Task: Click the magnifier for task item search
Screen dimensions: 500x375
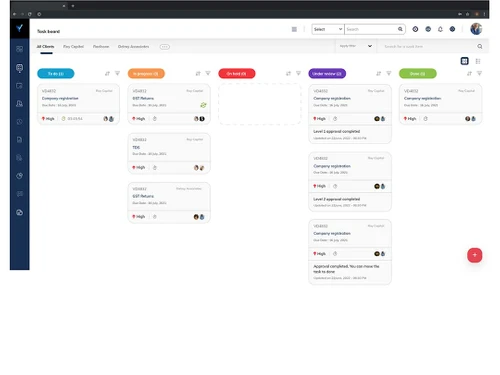Action: pos(480,46)
